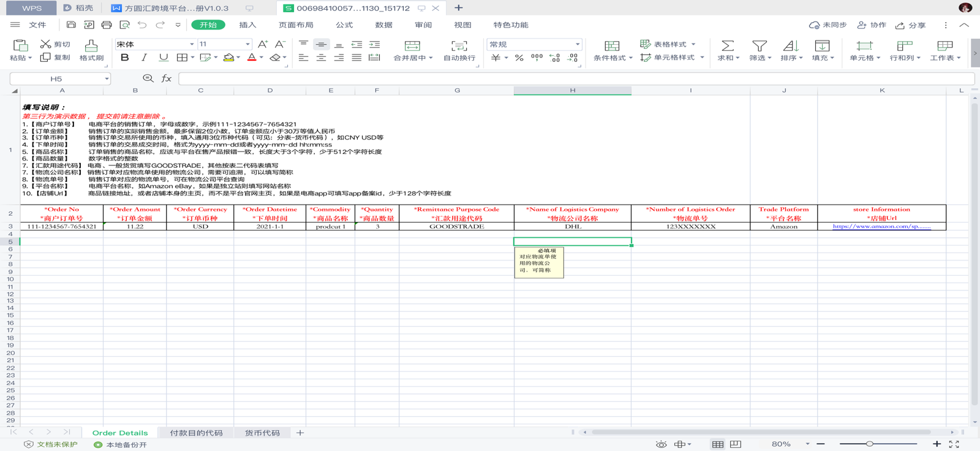Screen dimensions: 980x451
Task: Toggle Bold formatting
Action: point(125,58)
